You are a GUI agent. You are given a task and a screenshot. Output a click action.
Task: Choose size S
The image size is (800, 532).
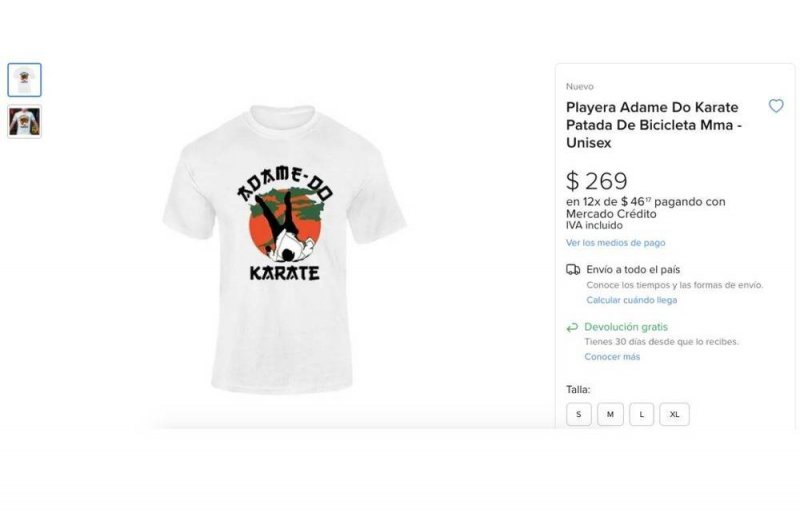[579, 414]
